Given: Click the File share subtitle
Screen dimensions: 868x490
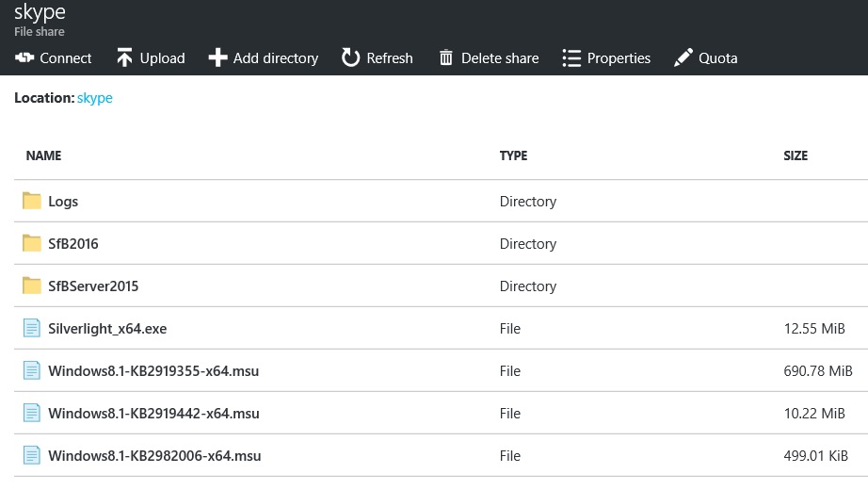Looking at the screenshot, I should pyautogui.click(x=40, y=32).
